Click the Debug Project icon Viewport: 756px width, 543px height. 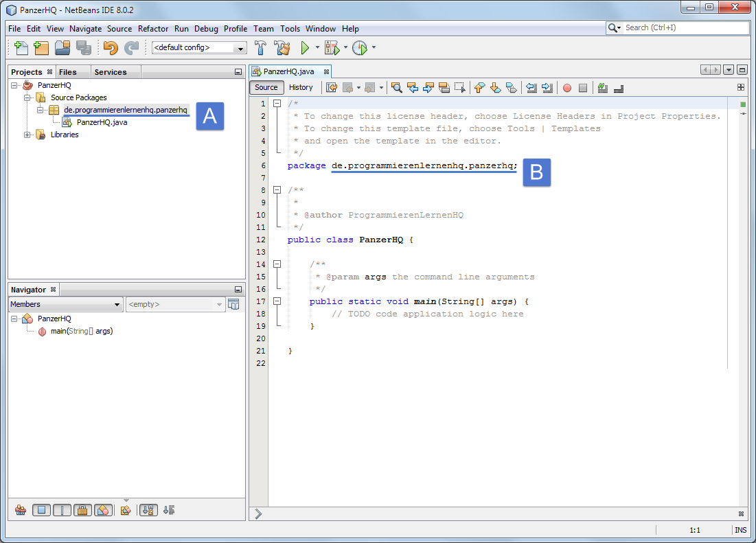click(332, 47)
